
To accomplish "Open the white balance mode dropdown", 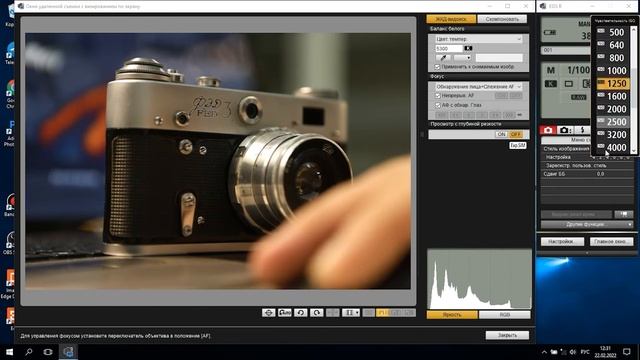I will pos(478,39).
